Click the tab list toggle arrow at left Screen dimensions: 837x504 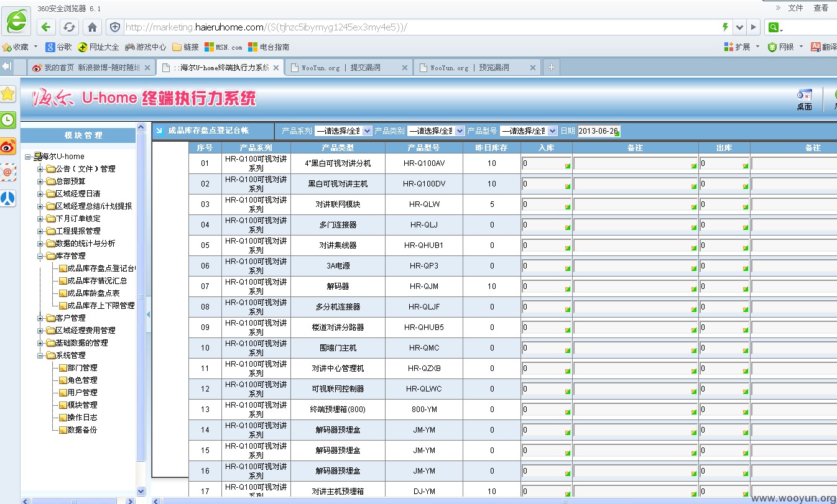pos(7,66)
